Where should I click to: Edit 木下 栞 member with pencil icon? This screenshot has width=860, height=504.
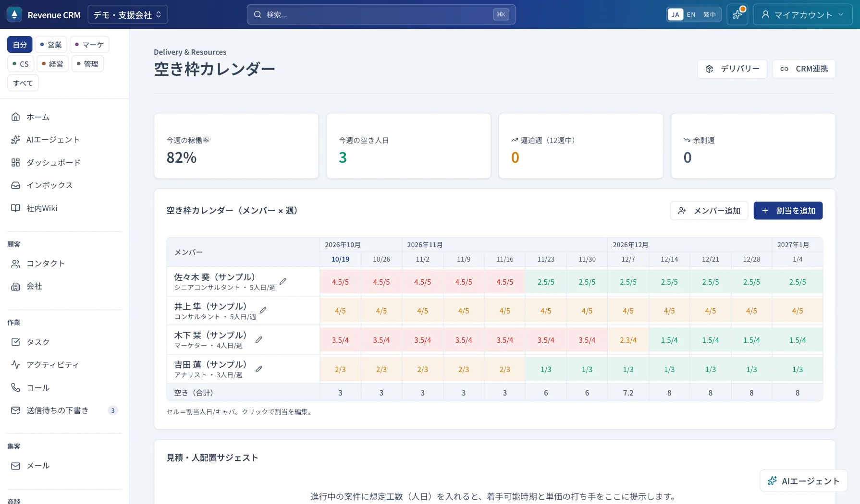pyautogui.click(x=258, y=340)
